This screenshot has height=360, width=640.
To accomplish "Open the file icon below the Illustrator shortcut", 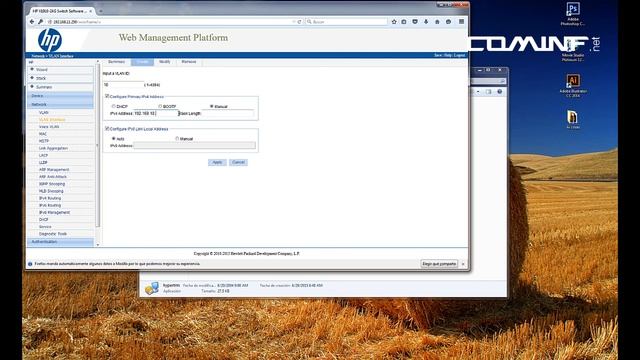I will pos(573,120).
